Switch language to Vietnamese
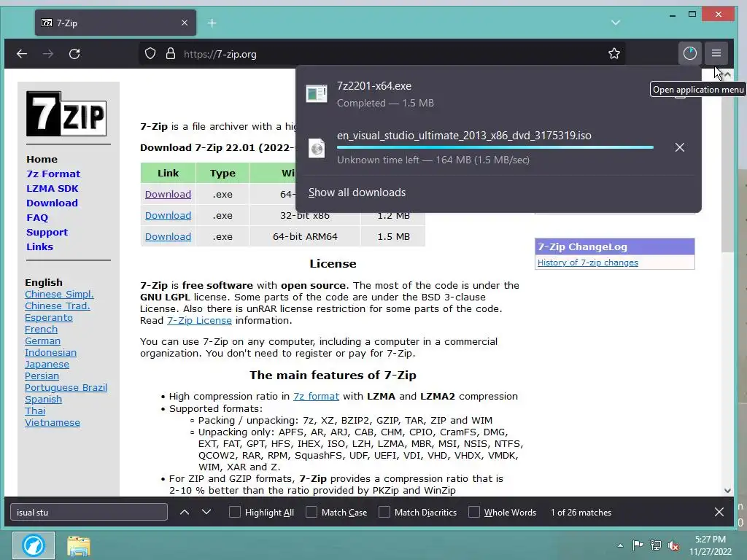747x560 pixels. [53, 422]
